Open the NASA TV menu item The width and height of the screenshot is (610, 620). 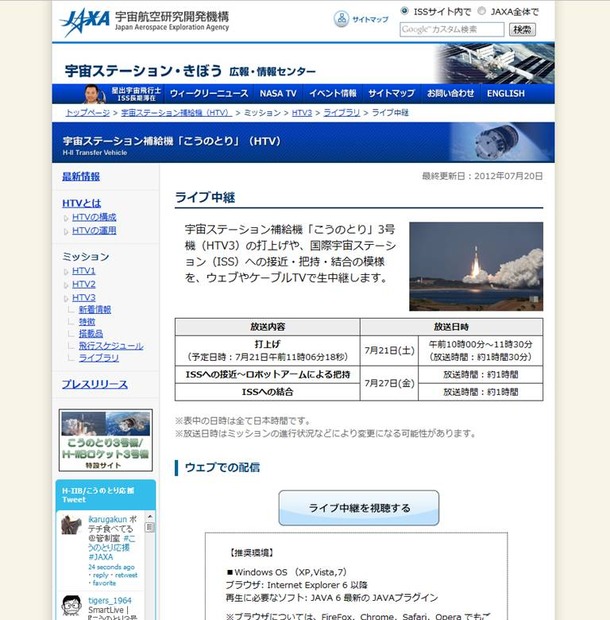(278, 94)
